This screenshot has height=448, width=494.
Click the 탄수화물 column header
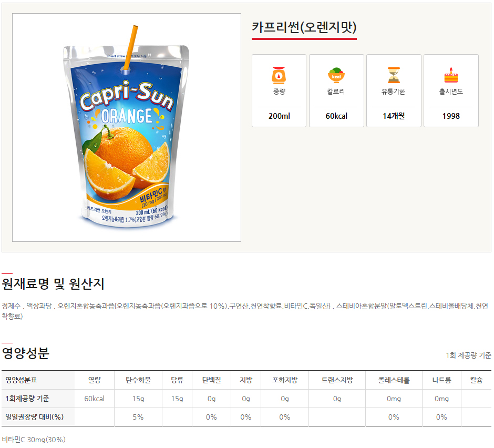click(138, 380)
